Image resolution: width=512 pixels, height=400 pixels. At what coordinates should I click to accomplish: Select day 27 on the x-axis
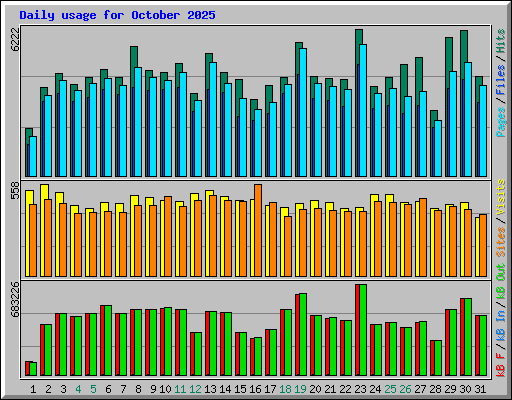pyautogui.click(x=420, y=389)
